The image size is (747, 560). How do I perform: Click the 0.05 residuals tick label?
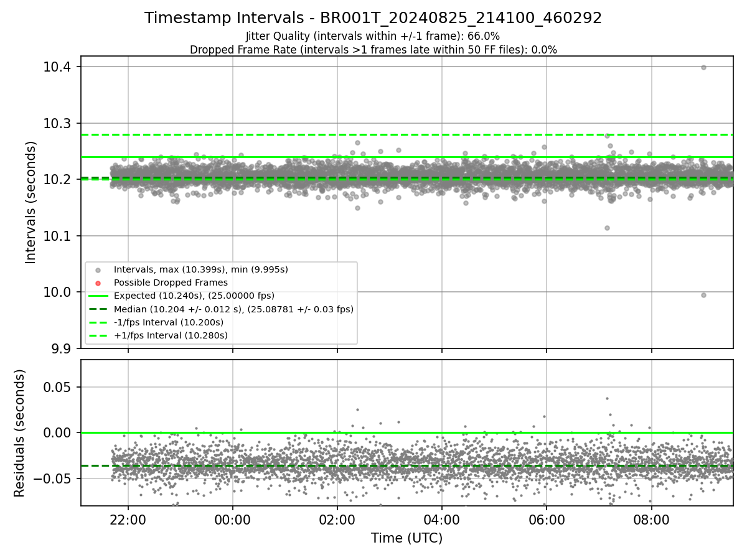click(57, 387)
